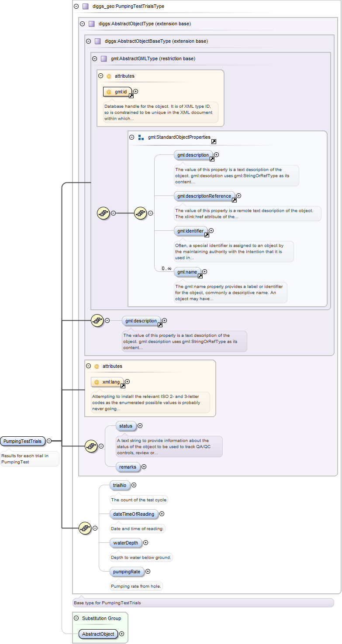The width and height of the screenshot is (342, 644).
Task: Click the purple type icon of diggs_geo:PumpingTestTrialsType
Action: (86, 7)
